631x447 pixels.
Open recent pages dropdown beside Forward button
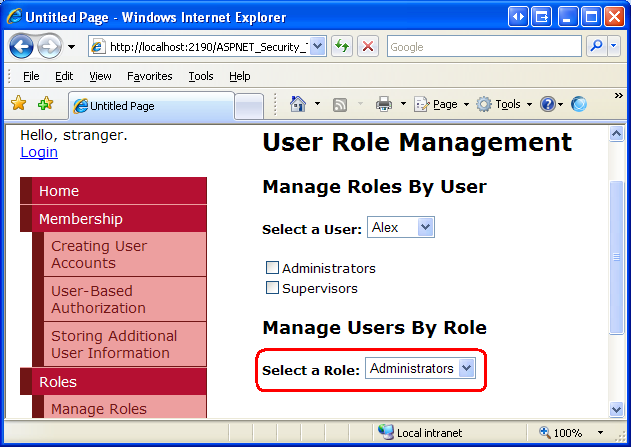72,47
